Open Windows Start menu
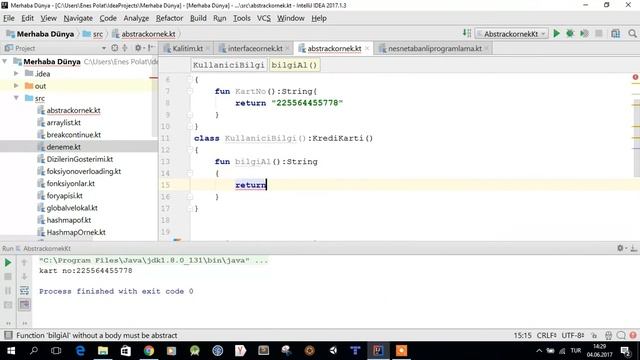 tap(11, 351)
